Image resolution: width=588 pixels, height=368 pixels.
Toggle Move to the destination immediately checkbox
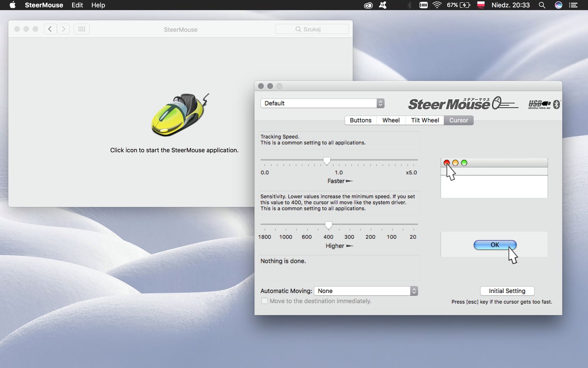click(x=264, y=301)
